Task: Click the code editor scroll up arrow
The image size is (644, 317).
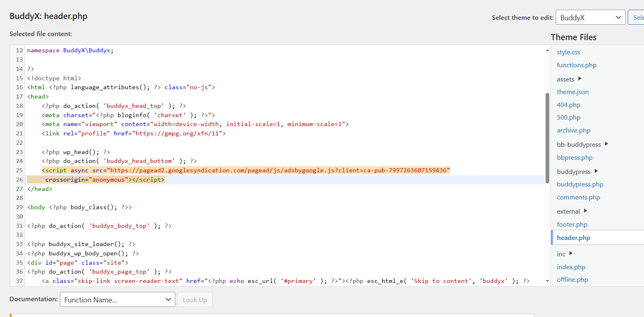Action: point(547,50)
